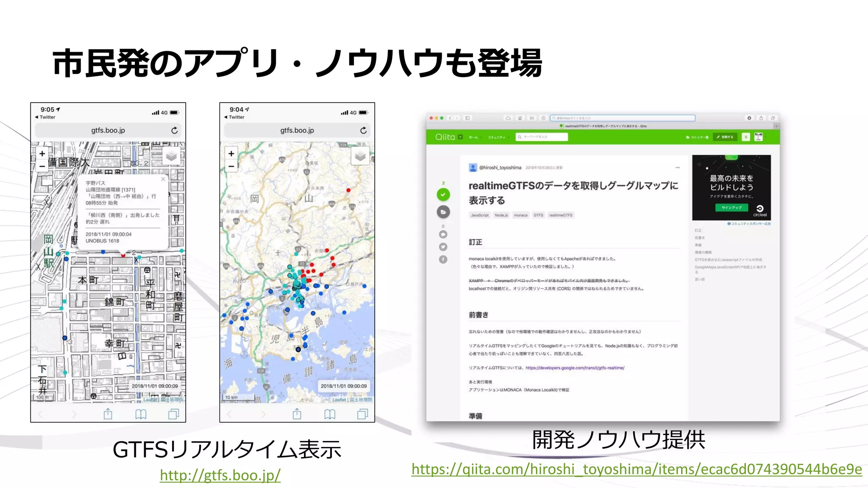This screenshot has height=488, width=868.
Task: Zoom out on the middle phone regional map
Action: click(231, 166)
